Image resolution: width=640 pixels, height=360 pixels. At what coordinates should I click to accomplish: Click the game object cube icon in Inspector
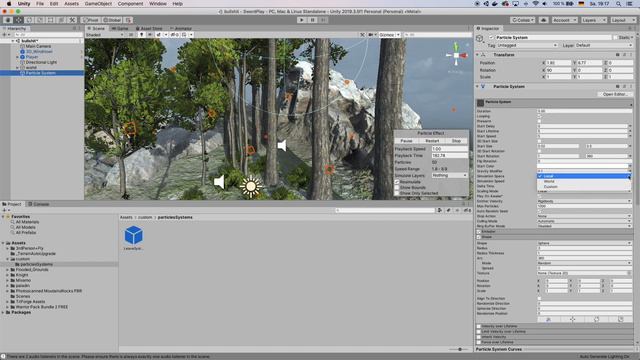click(x=480, y=38)
